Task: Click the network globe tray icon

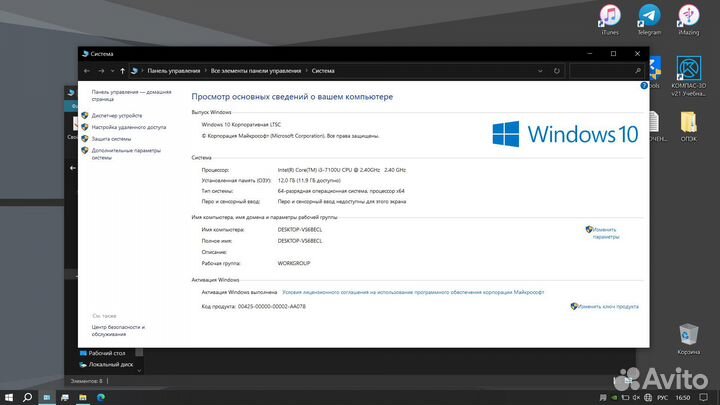Action: point(648,398)
